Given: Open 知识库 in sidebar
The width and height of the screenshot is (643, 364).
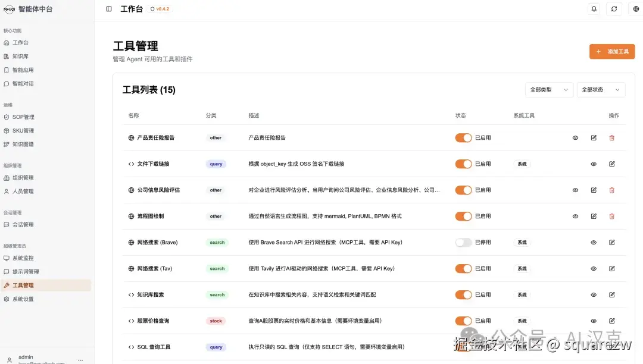Looking at the screenshot, I should [45, 57].
